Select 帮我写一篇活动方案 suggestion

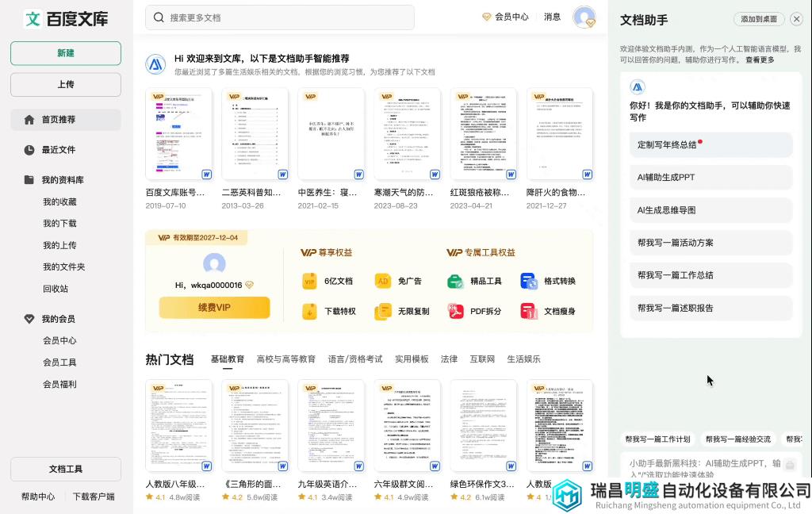pyautogui.click(x=711, y=243)
